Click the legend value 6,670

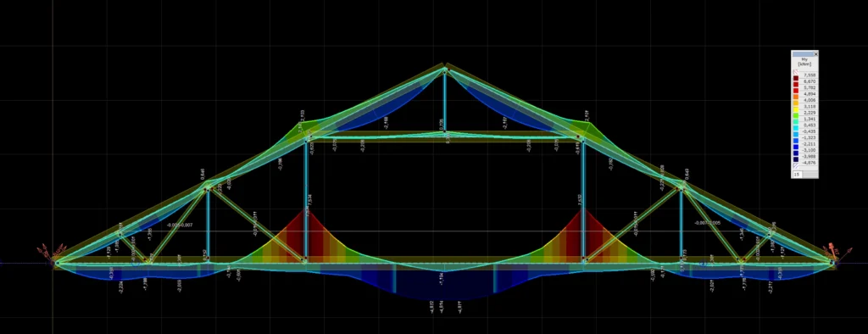810,81
